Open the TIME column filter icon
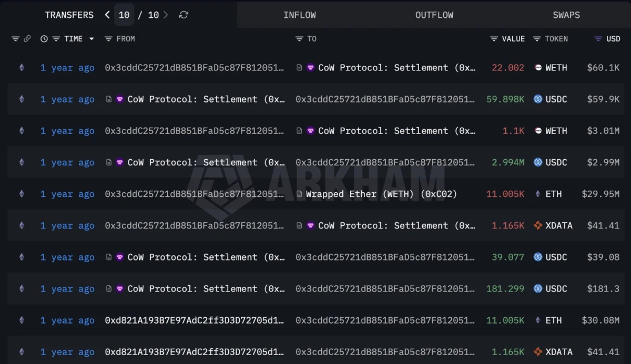Viewport: 631px width, 364px height. (x=56, y=39)
